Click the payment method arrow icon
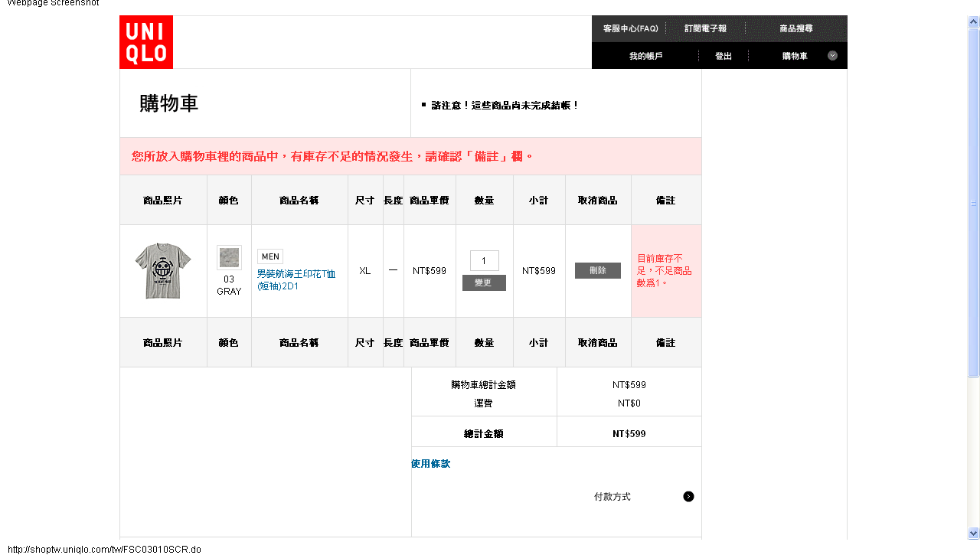The width and height of the screenshot is (980, 555). [x=688, y=497]
